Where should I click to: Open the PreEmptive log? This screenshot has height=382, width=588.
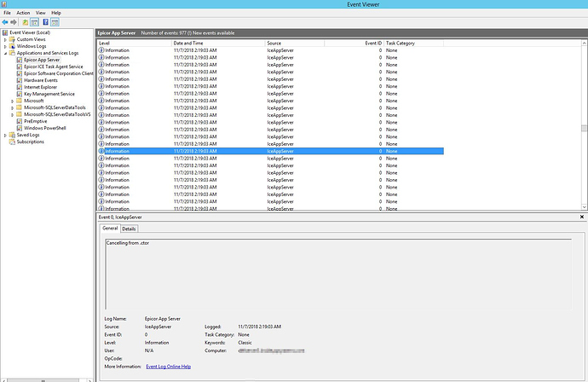pyautogui.click(x=36, y=121)
